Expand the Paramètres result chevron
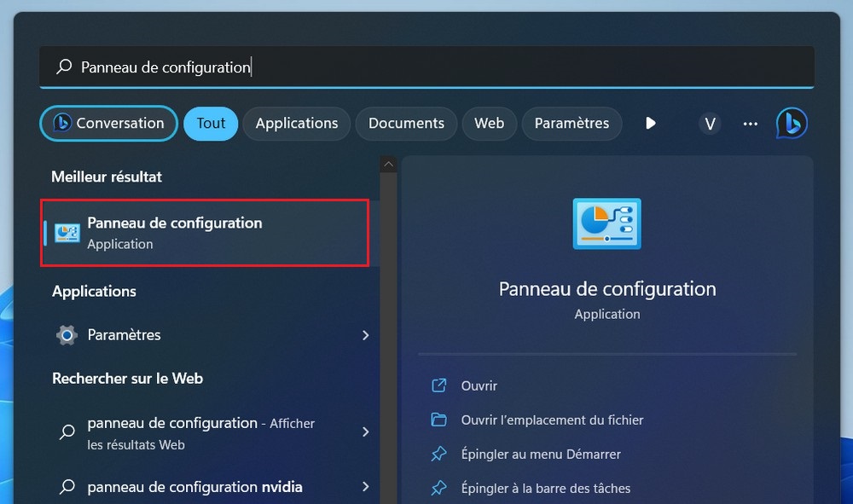This screenshot has height=504, width=853. [x=365, y=335]
